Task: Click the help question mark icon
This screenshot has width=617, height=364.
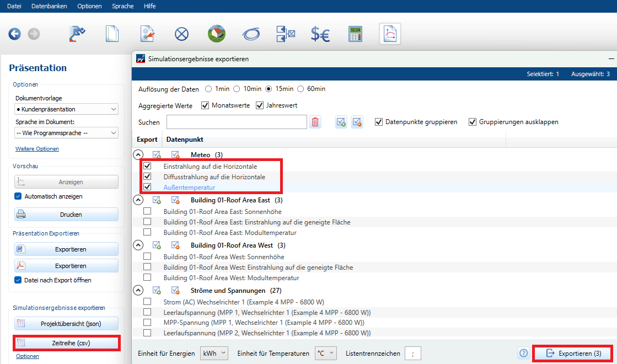Action: click(x=523, y=353)
